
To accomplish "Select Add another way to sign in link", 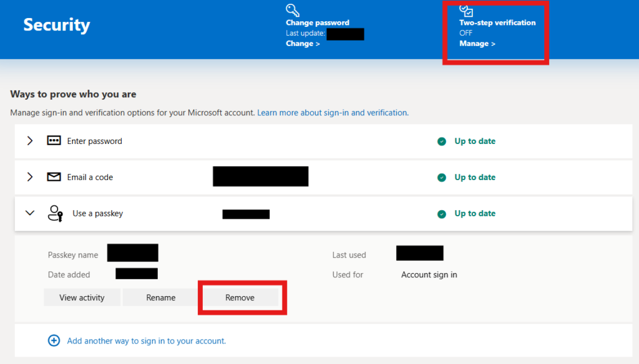I will pos(146,341).
